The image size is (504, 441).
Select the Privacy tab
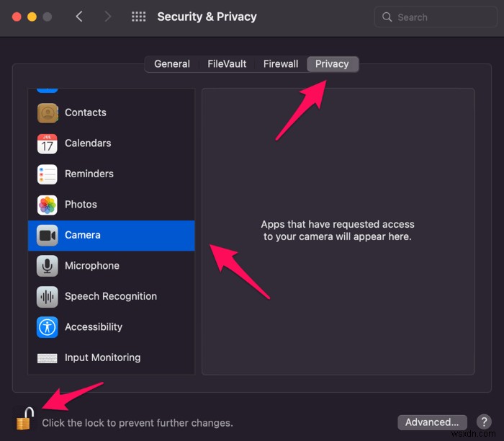pyautogui.click(x=332, y=64)
